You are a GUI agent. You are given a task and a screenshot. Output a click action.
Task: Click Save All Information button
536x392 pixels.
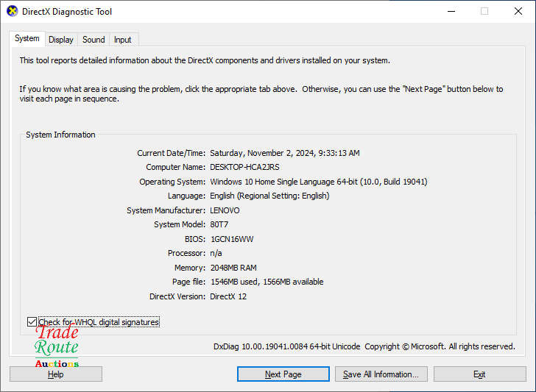[381, 374]
